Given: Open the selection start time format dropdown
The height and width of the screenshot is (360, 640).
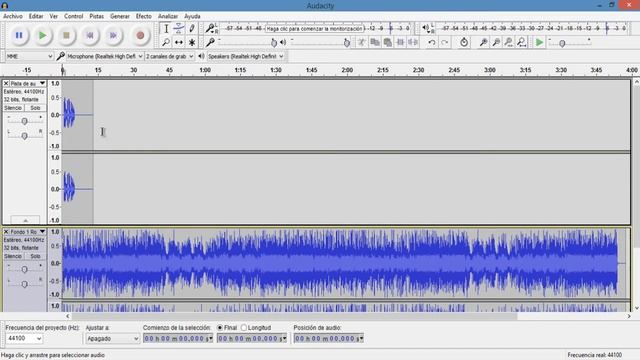Looking at the screenshot, I should 211,338.
